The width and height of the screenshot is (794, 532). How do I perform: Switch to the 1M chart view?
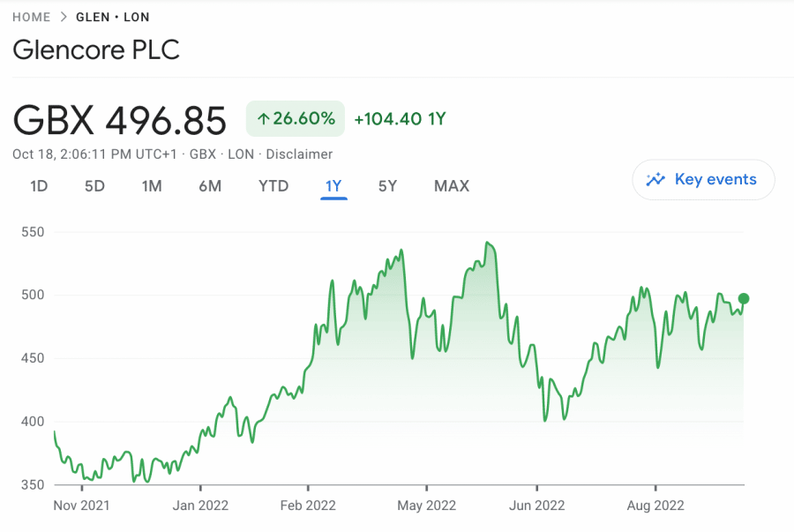click(152, 186)
